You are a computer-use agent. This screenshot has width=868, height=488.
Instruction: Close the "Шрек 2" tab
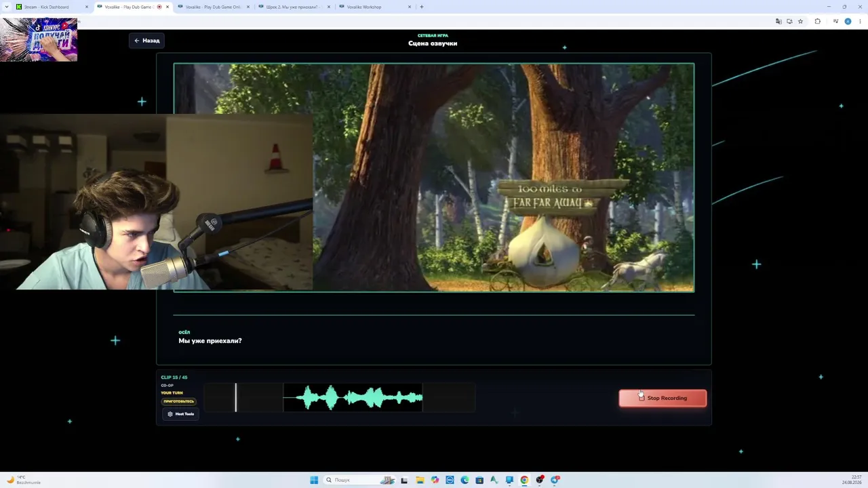[x=329, y=7]
